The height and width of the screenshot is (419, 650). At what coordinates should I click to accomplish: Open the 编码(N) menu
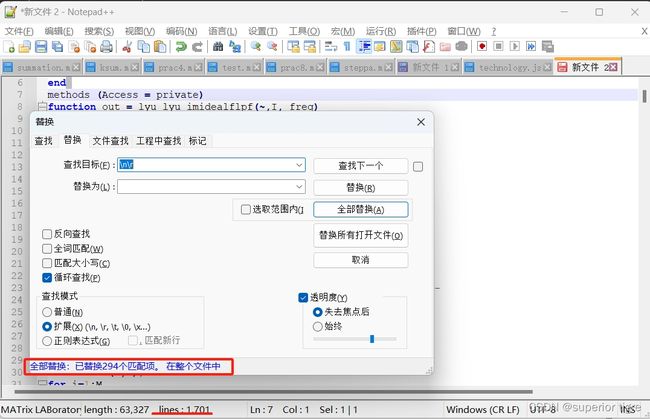pos(182,31)
